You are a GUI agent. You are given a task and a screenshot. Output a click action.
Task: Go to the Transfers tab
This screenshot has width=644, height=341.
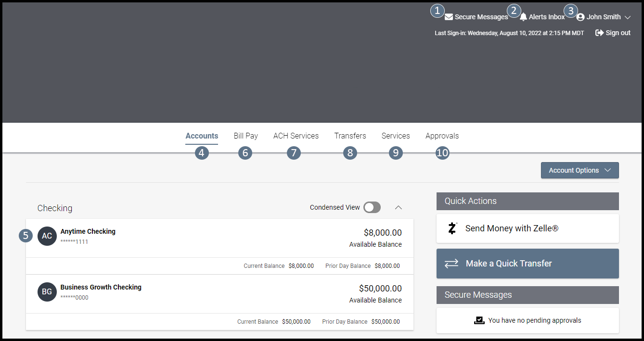click(350, 136)
